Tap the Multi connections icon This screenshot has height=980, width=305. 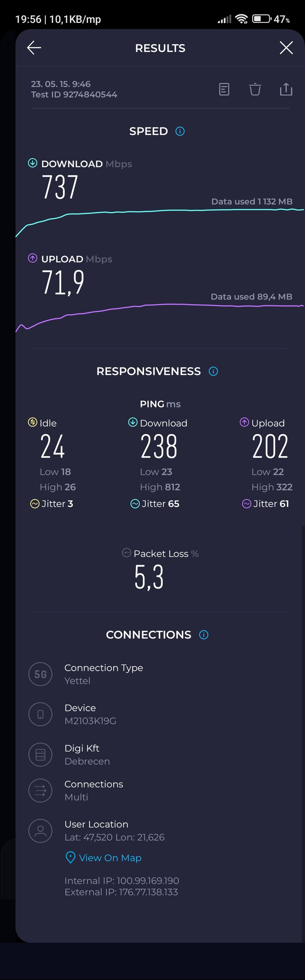[40, 790]
